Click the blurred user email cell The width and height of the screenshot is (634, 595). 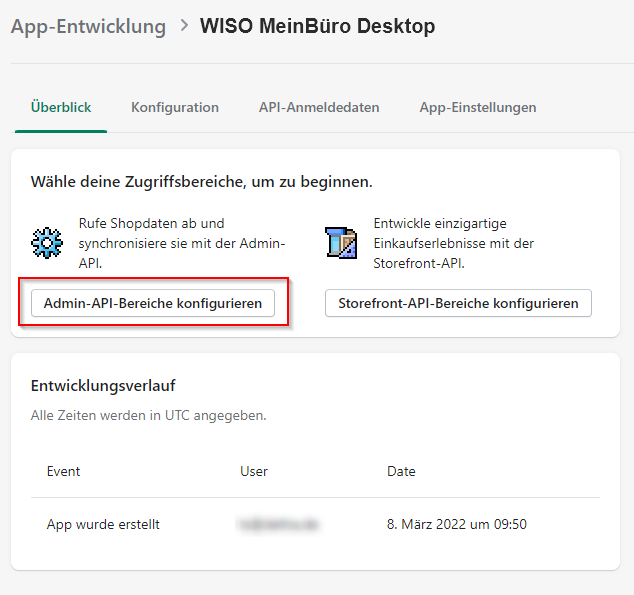pyautogui.click(x=279, y=524)
